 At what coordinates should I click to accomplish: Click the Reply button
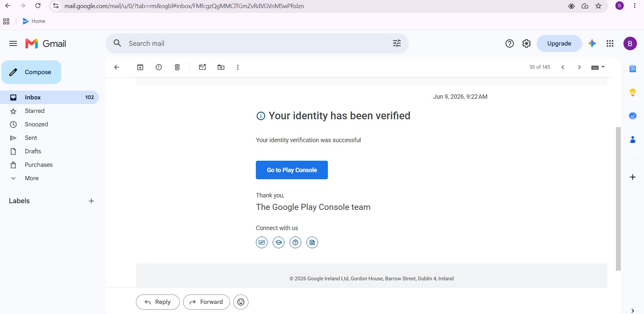click(x=158, y=302)
